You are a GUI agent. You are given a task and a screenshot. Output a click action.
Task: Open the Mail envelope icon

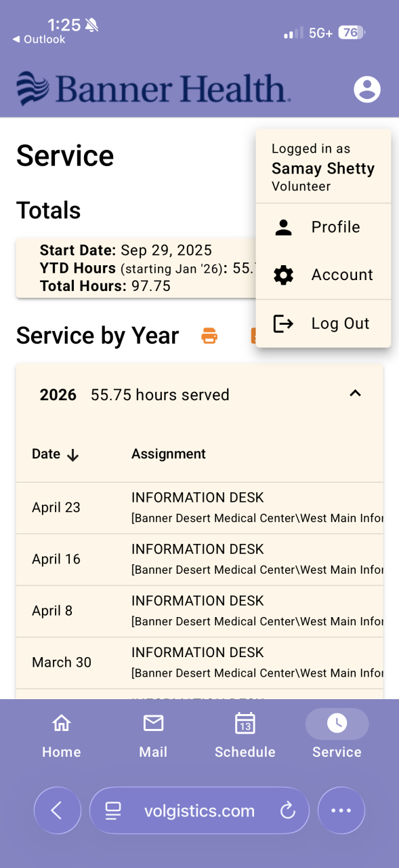click(153, 724)
